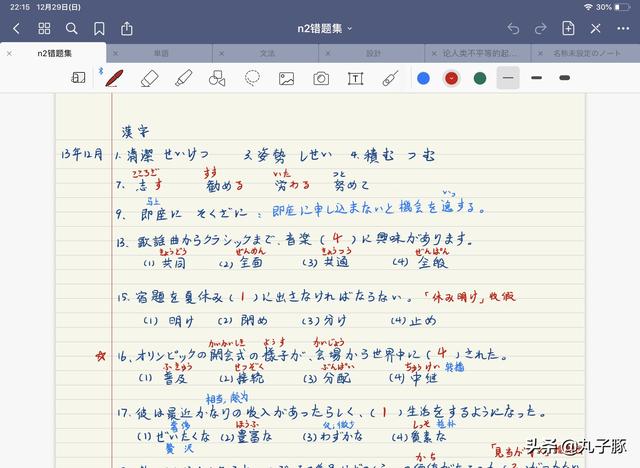Viewport: 640px width, 468px height.
Task: Select the lasso selection tool
Action: tap(252, 78)
